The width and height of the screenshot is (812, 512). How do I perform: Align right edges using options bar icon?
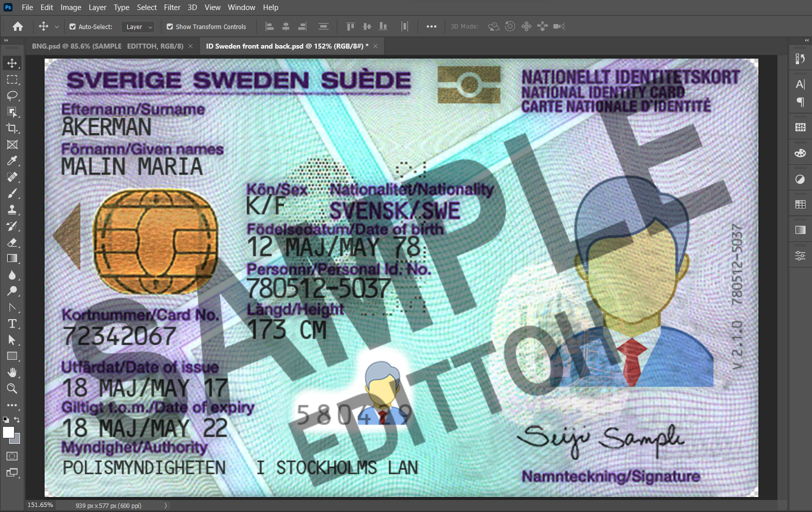click(302, 27)
